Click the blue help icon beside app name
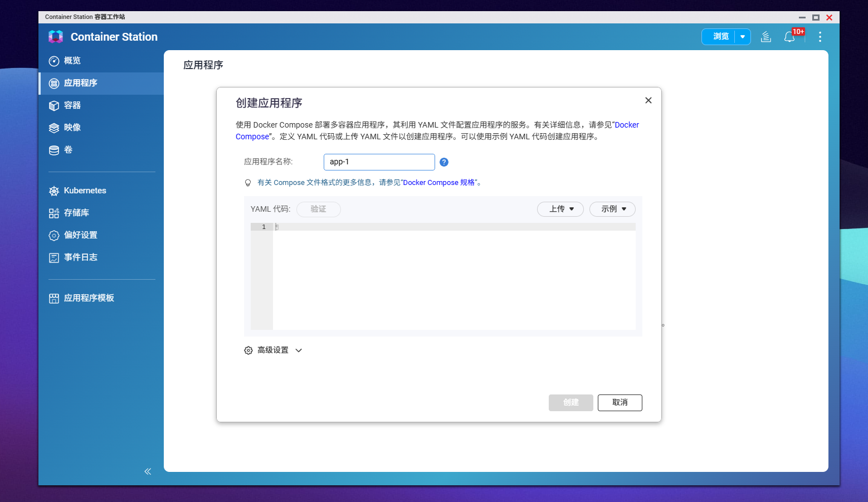868x502 pixels. click(x=444, y=162)
